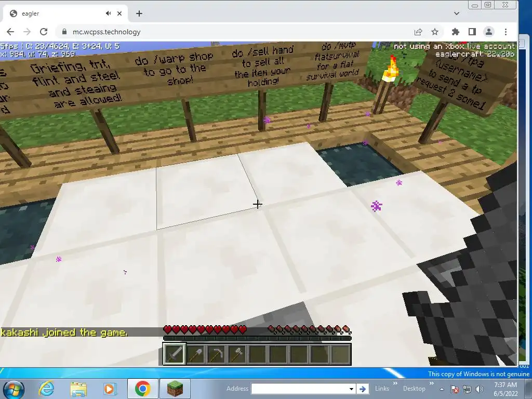This screenshot has width=532, height=399.
Task: Open the Action Center flag icon
Action: 455,389
